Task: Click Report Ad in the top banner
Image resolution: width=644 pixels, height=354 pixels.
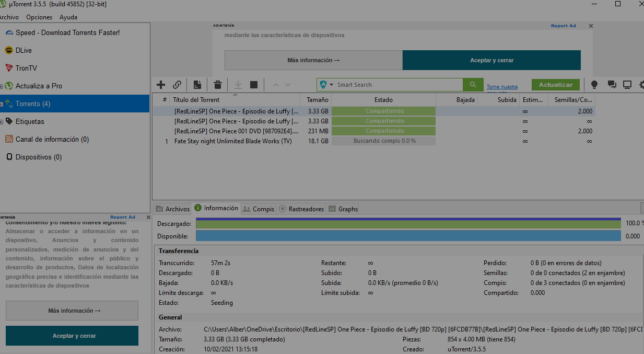Action: 563,26
